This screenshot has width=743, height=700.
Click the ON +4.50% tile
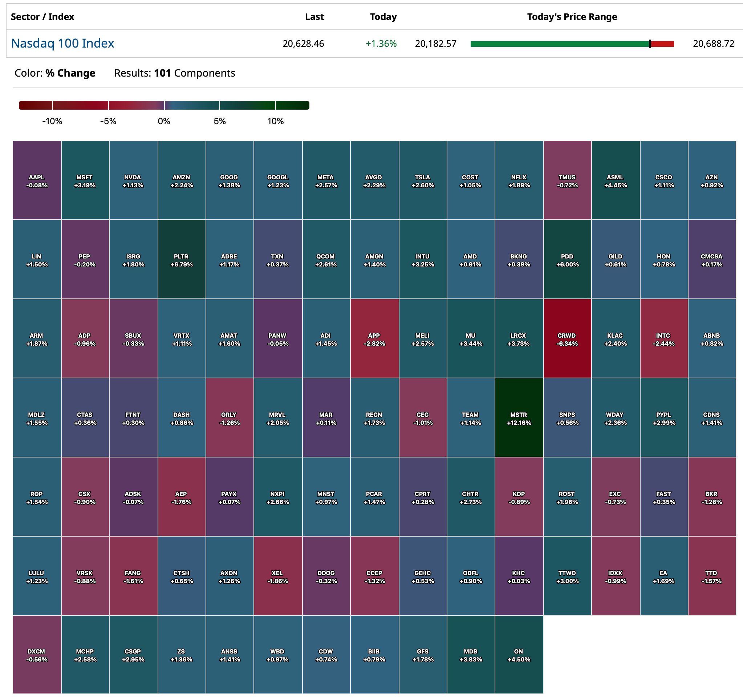point(519,655)
